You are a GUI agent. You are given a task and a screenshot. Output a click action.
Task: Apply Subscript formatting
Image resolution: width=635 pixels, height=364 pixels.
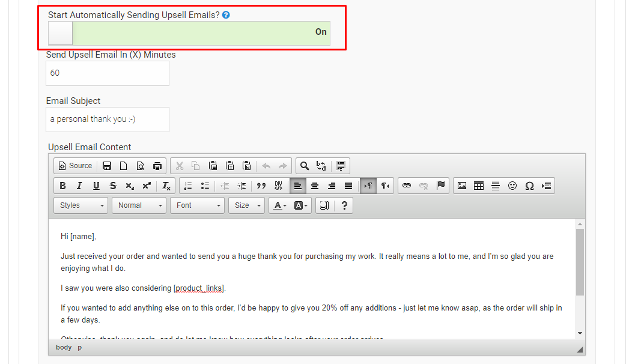click(130, 186)
